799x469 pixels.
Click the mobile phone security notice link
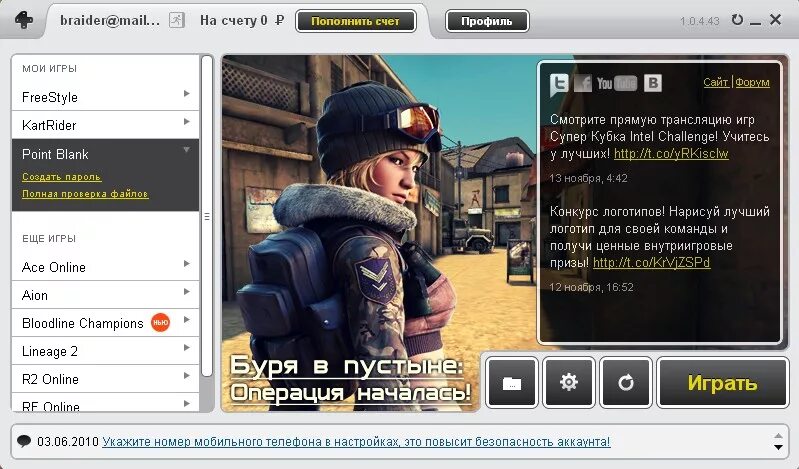pyautogui.click(x=356, y=441)
